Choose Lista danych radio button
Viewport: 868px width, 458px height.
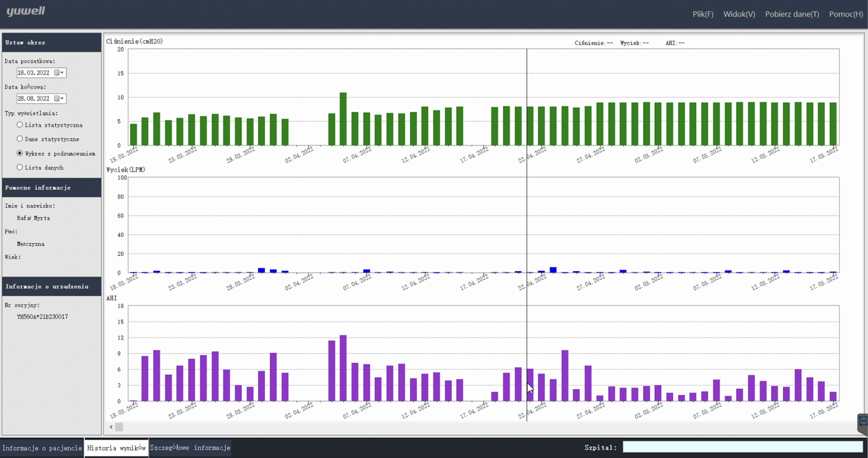[20, 168]
